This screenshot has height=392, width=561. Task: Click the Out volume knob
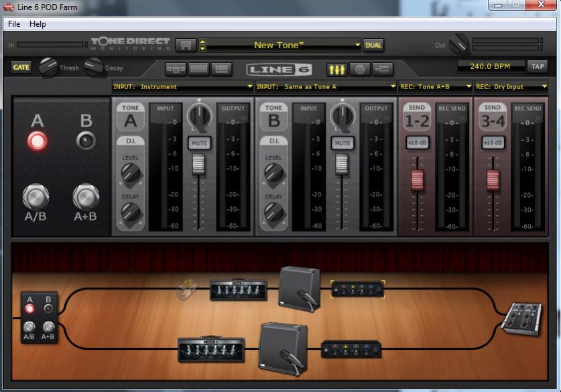click(x=458, y=44)
